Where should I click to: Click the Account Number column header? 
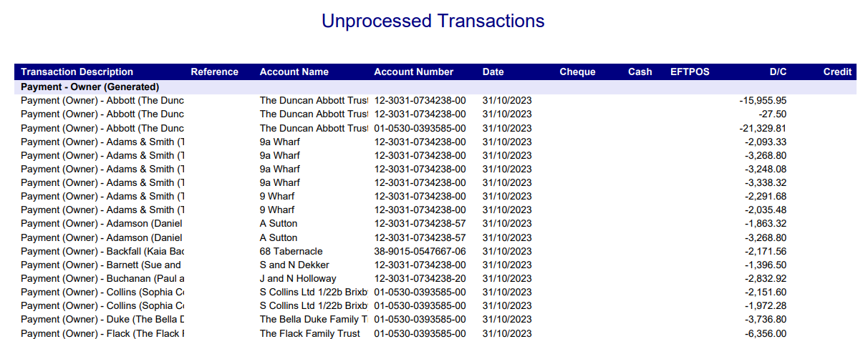pos(413,72)
